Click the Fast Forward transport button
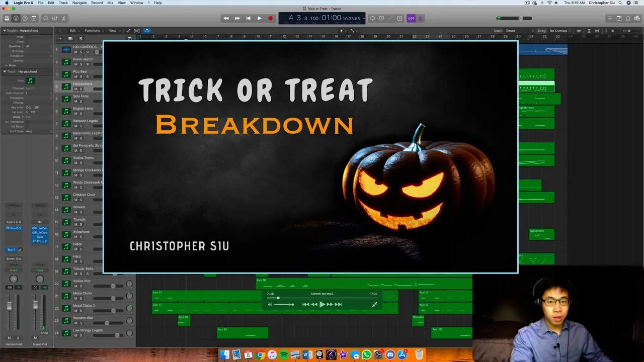644x362 pixels. (x=237, y=18)
